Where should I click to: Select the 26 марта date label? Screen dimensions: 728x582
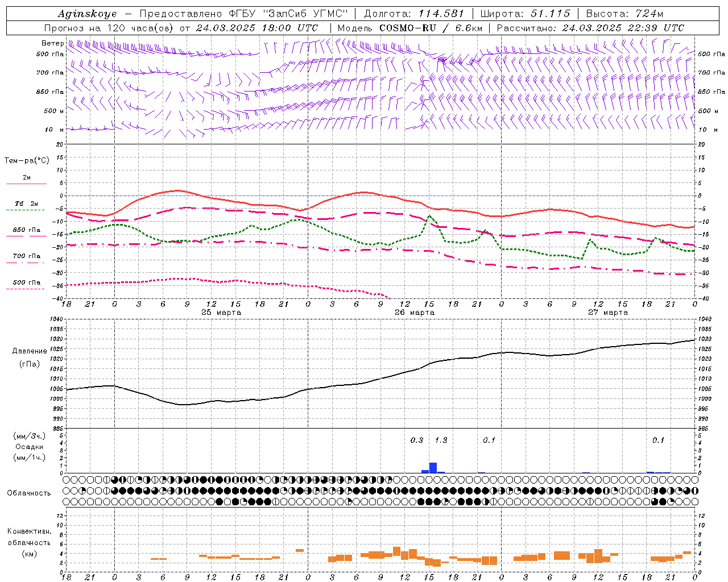click(415, 313)
